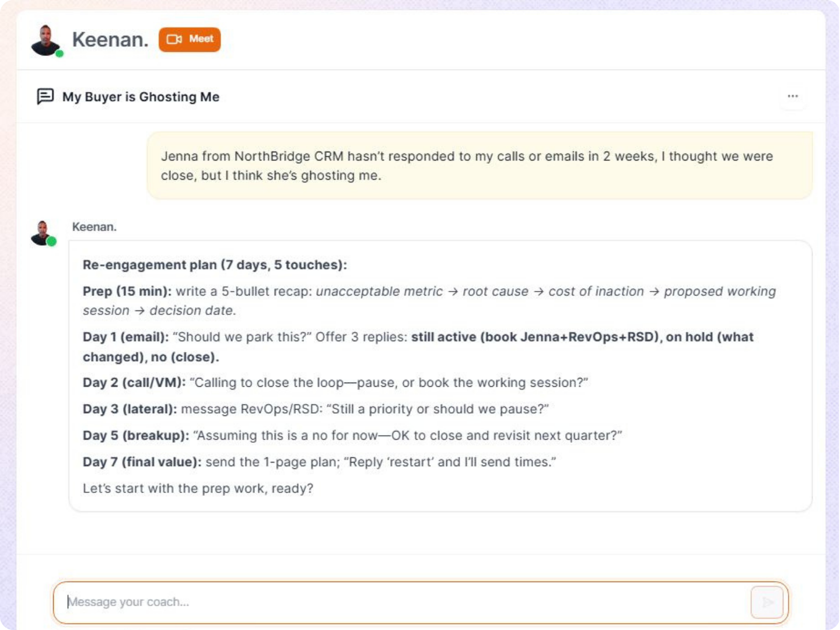Click the "Day 3 (lateral)" step
840x630 pixels.
129,409
